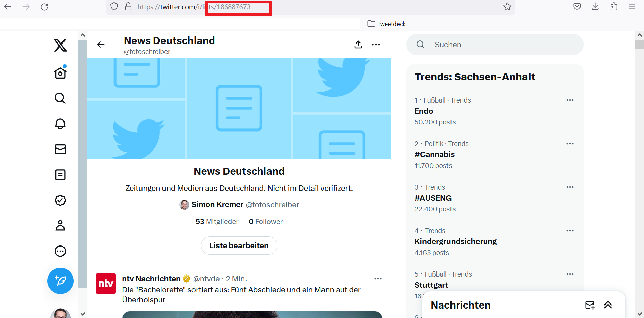Viewport: 644px width, 318px height.
Task: Click the page scrollbar up arrow
Action: click(x=639, y=35)
